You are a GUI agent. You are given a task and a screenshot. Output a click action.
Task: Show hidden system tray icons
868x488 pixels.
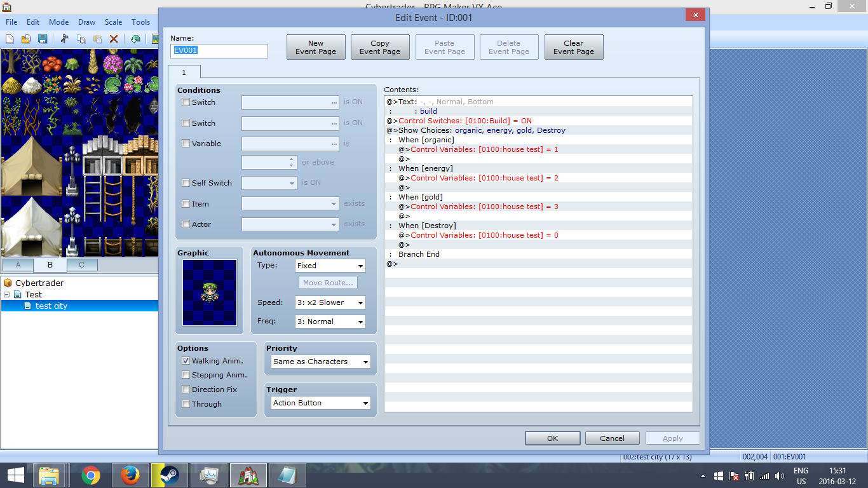point(703,475)
